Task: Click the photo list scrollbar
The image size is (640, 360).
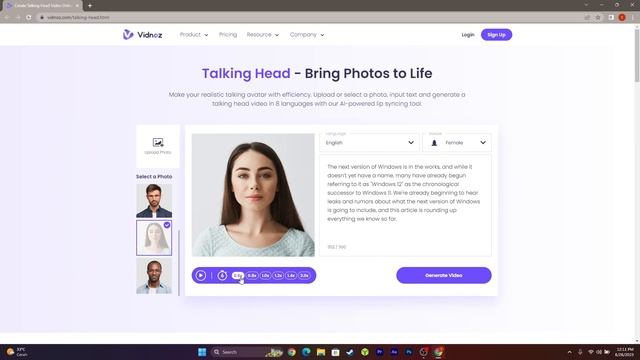Action: tap(179, 263)
